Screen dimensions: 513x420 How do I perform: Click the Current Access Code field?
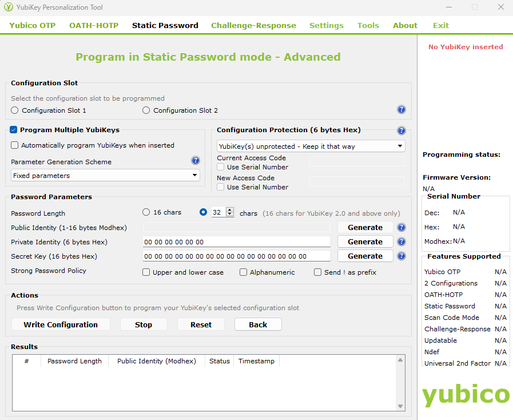pyautogui.click(x=357, y=161)
